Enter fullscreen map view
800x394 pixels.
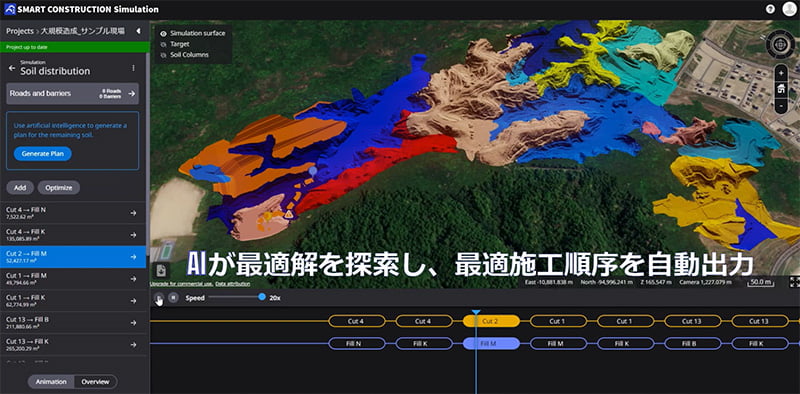pos(794,282)
